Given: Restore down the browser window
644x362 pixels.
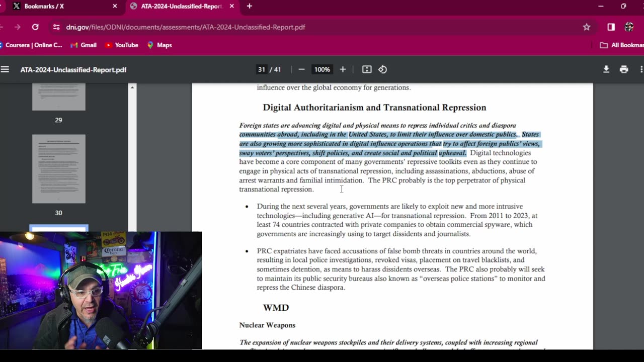Looking at the screenshot, I should point(623,6).
